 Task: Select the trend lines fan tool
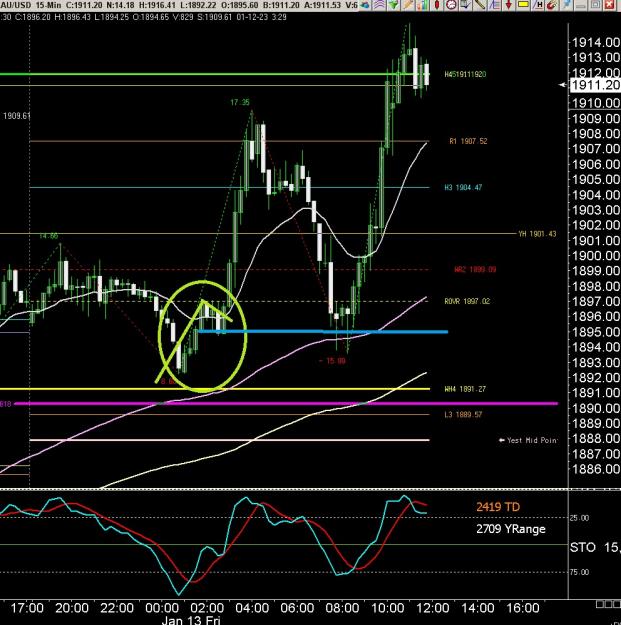pos(494,4)
